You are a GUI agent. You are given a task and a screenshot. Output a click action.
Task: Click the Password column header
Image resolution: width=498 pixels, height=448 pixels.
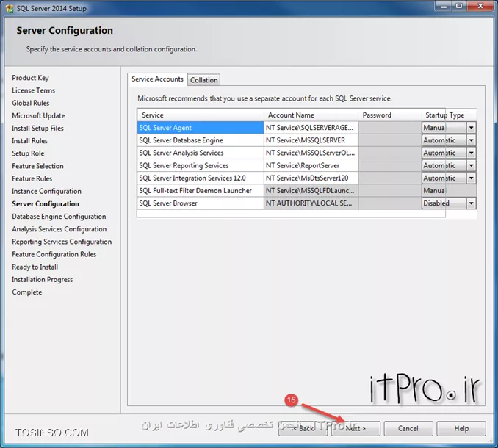pyautogui.click(x=390, y=115)
